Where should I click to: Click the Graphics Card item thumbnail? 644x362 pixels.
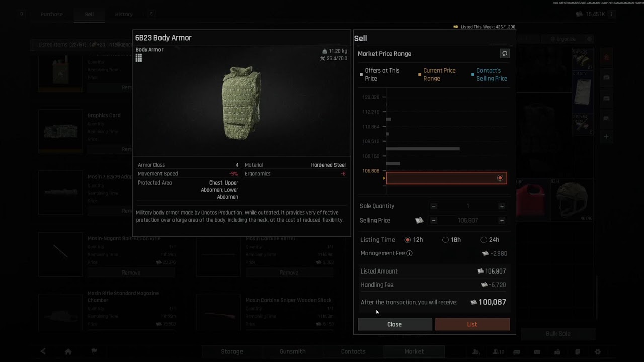click(60, 131)
